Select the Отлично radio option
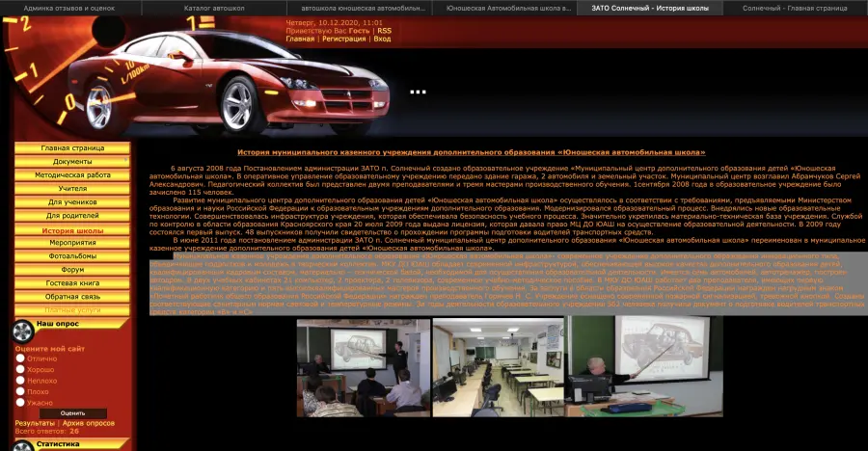Image resolution: width=868 pixels, height=451 pixels. pyautogui.click(x=21, y=358)
